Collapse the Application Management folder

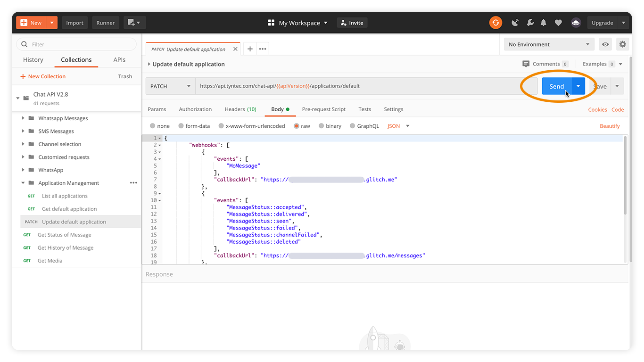[x=23, y=183]
